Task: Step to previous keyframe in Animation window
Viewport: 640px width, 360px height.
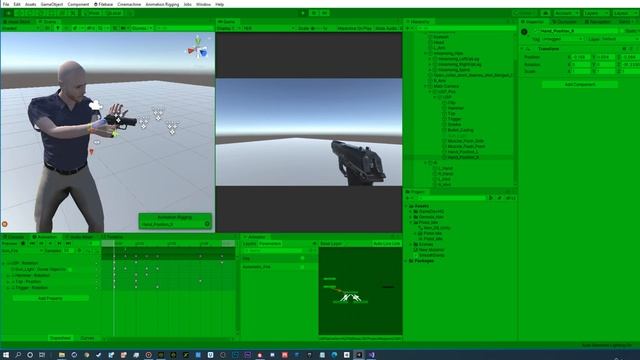Action: (x=41, y=244)
